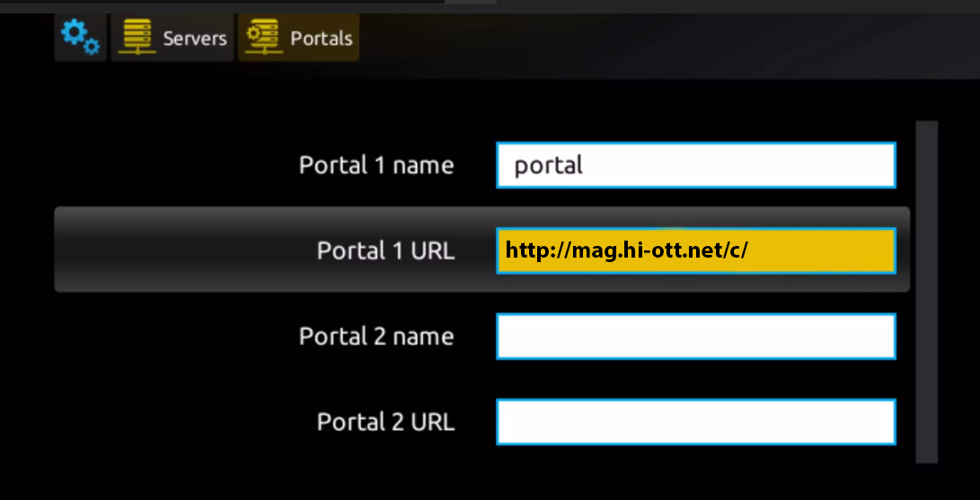Place the cursor after the URL's trailing slash
The image size is (980, 500).
[749, 251]
